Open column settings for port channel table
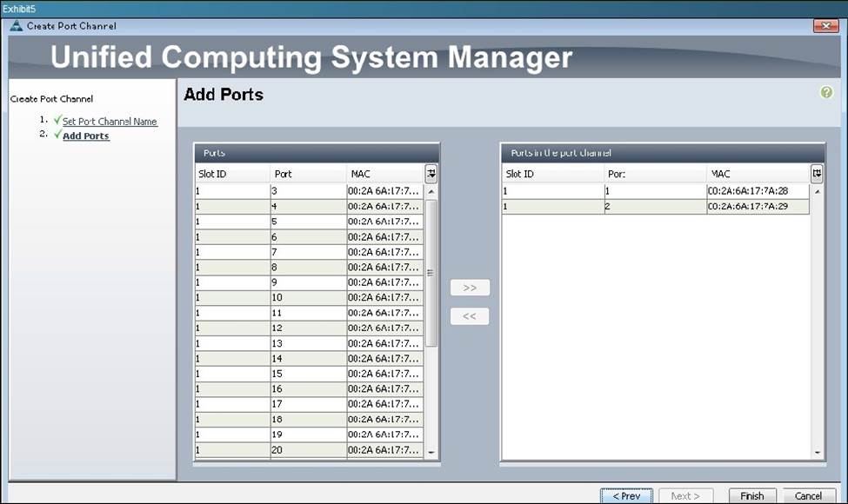The image size is (848, 504). [817, 174]
